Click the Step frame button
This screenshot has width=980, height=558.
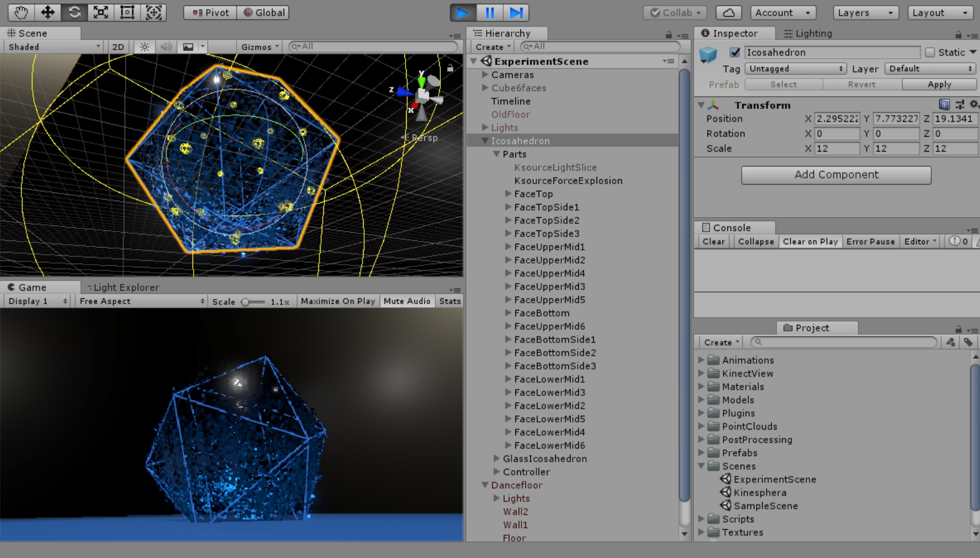click(x=516, y=12)
